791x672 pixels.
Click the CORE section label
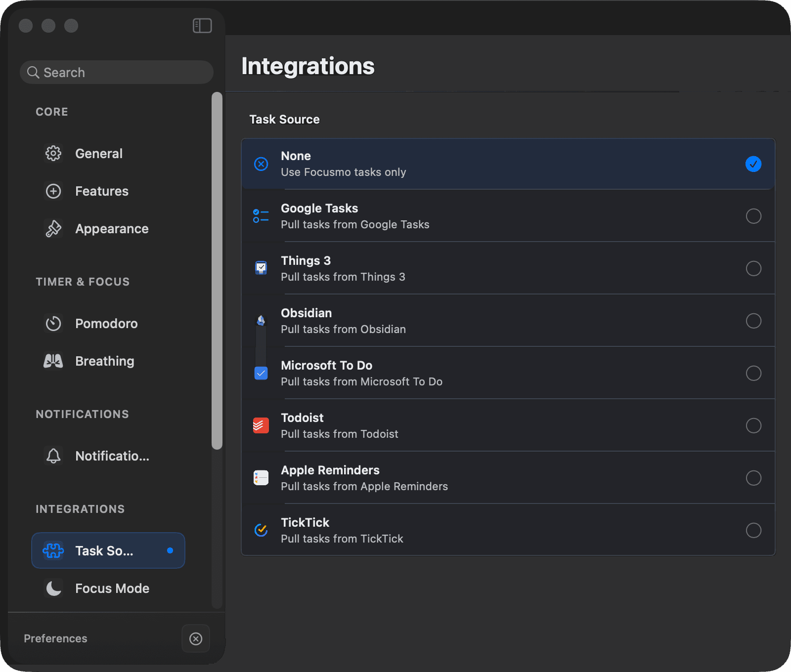(52, 112)
